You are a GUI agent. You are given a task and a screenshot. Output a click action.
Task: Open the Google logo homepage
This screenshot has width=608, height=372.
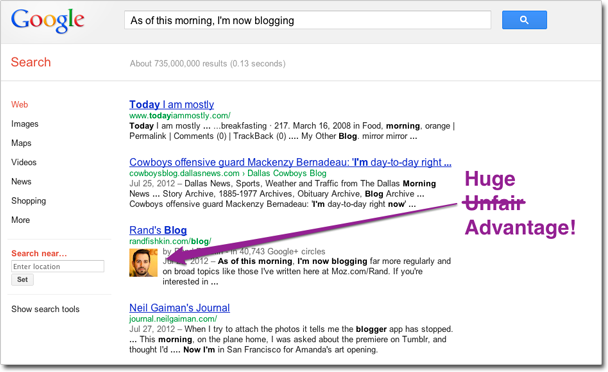coord(47,21)
